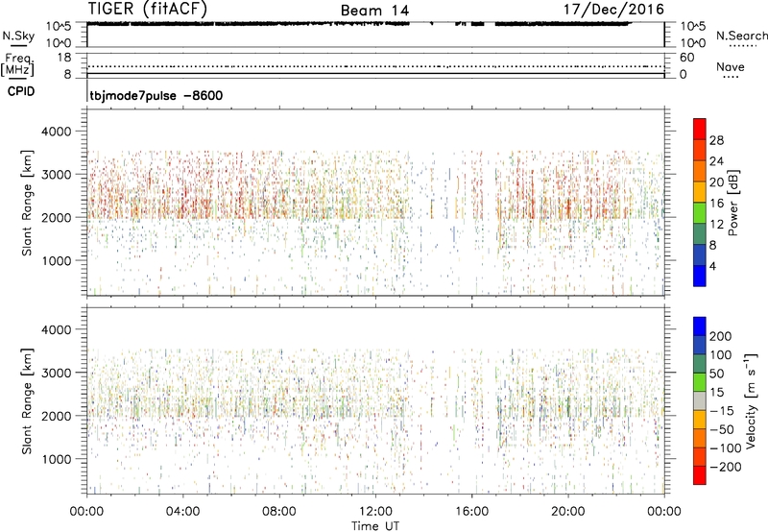Click the 'Time UT' axis label

tap(375, 526)
